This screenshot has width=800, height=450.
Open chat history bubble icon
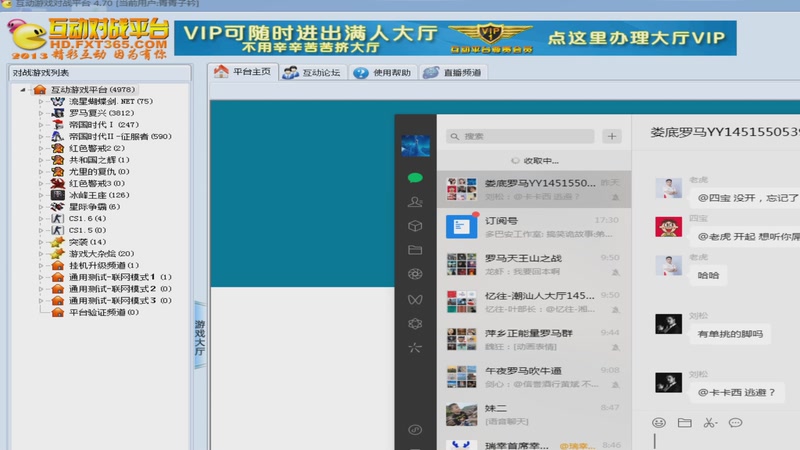pyautogui.click(x=735, y=422)
